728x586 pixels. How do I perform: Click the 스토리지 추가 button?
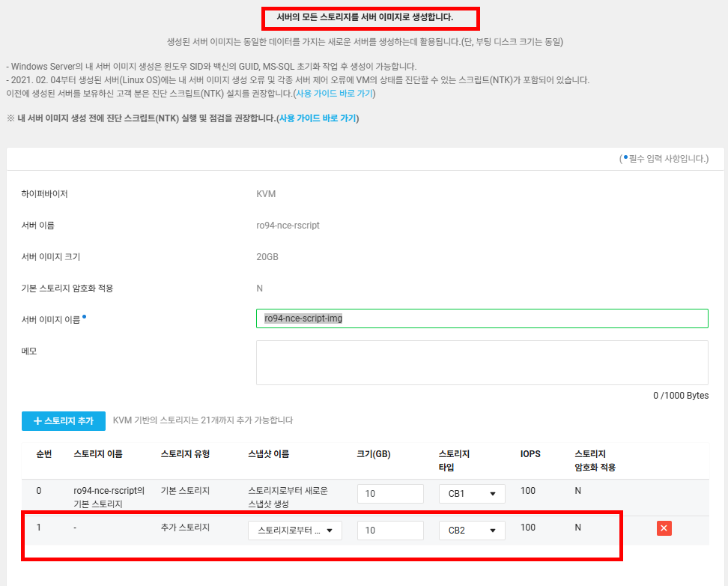(x=63, y=420)
